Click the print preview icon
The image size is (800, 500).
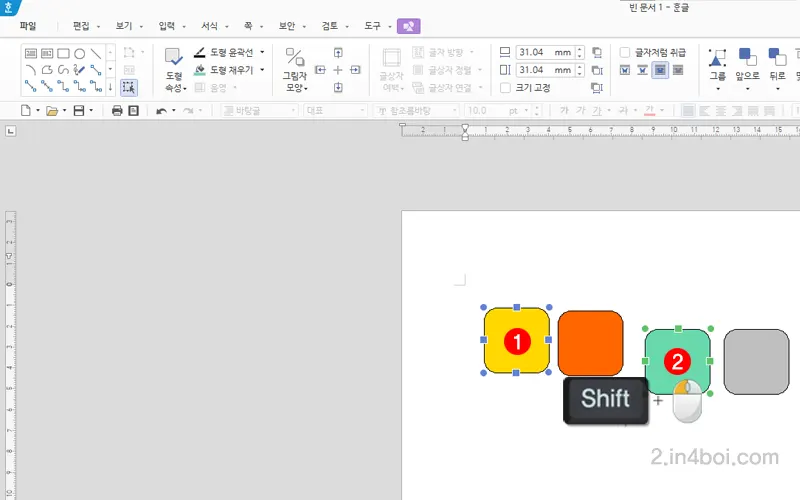tap(133, 110)
